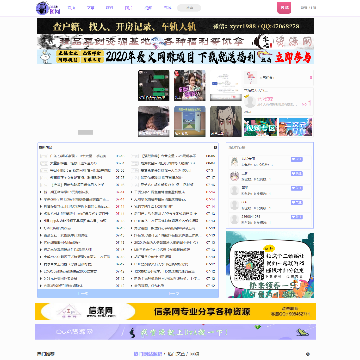The image size is (360, 360).
Task: Focus the gray search field in header
Action: point(189,8)
